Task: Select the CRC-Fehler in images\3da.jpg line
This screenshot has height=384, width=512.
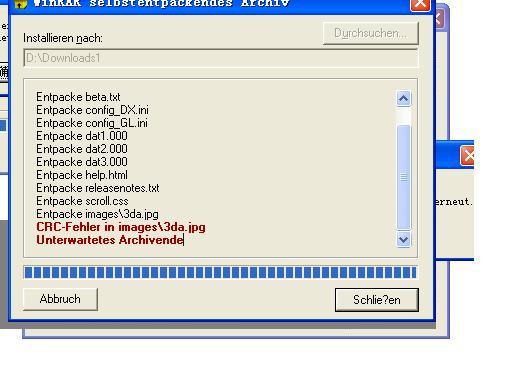Action: [121, 227]
